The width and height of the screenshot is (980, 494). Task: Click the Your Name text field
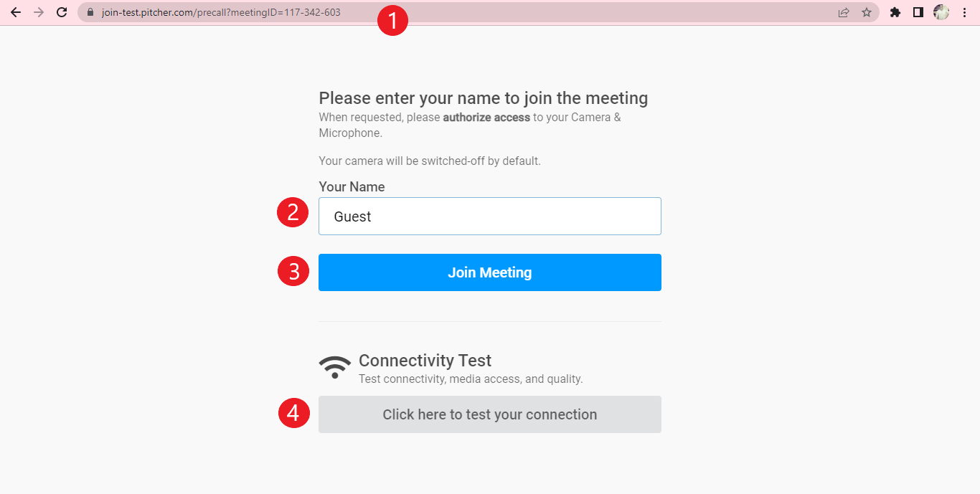490,217
